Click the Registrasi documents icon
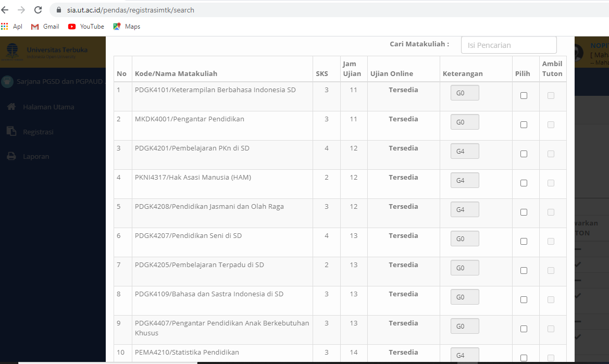This screenshot has width=609, height=364. click(11, 131)
